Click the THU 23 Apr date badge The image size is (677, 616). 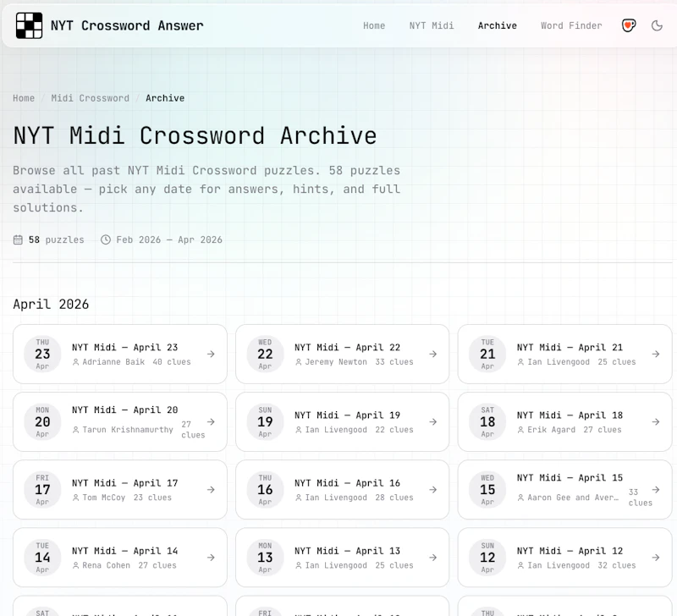coord(42,354)
